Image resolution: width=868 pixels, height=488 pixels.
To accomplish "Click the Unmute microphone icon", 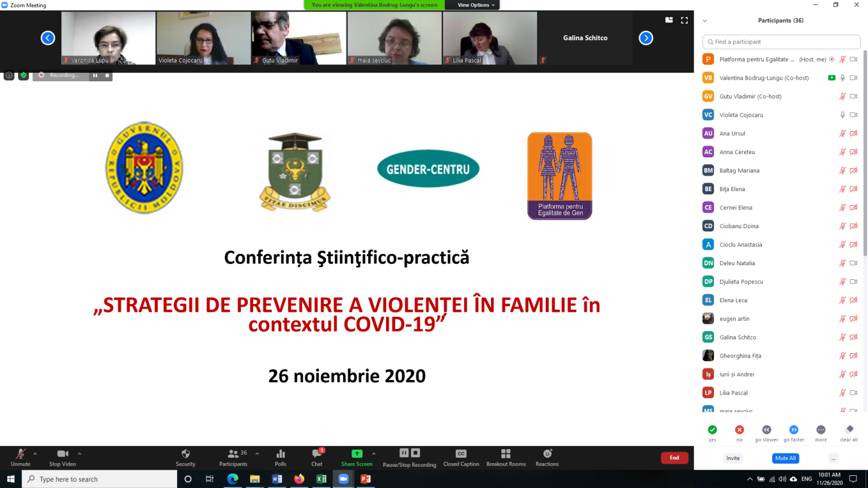I will tap(20, 454).
